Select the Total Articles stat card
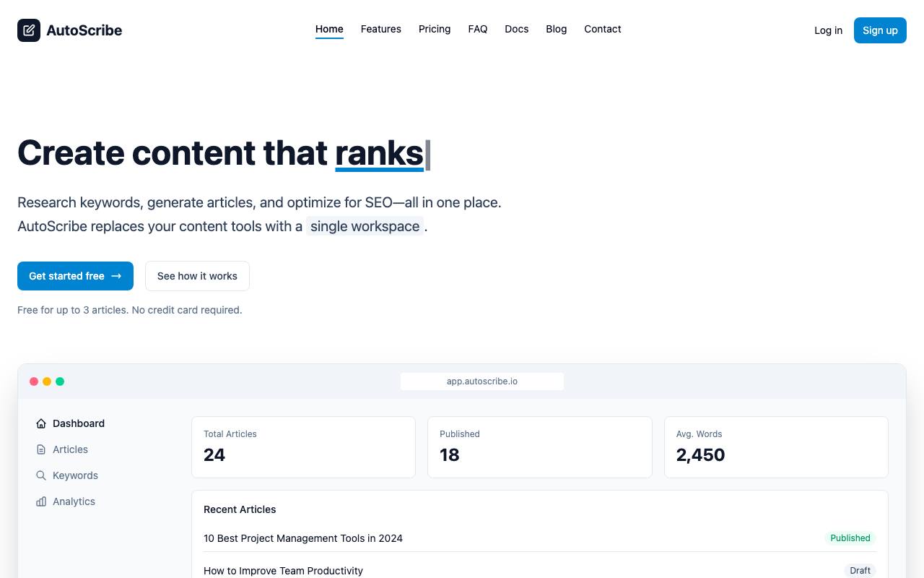The height and width of the screenshot is (578, 924). [303, 447]
